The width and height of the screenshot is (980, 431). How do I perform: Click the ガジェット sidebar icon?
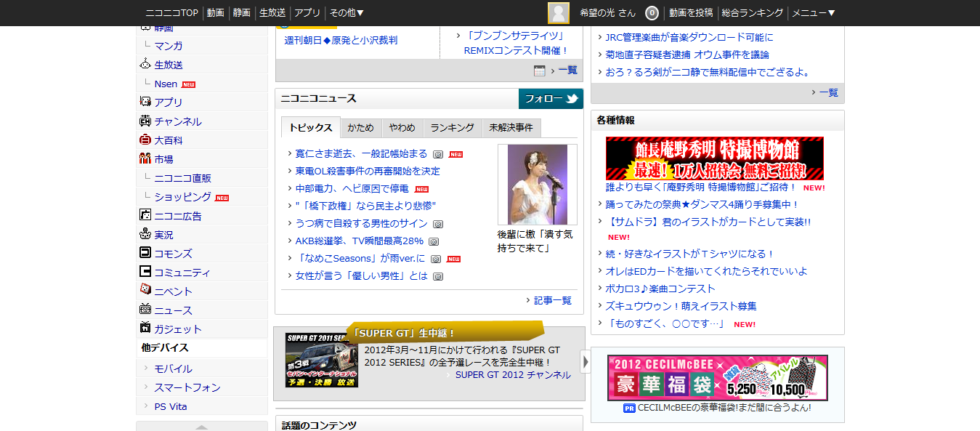pyautogui.click(x=145, y=328)
